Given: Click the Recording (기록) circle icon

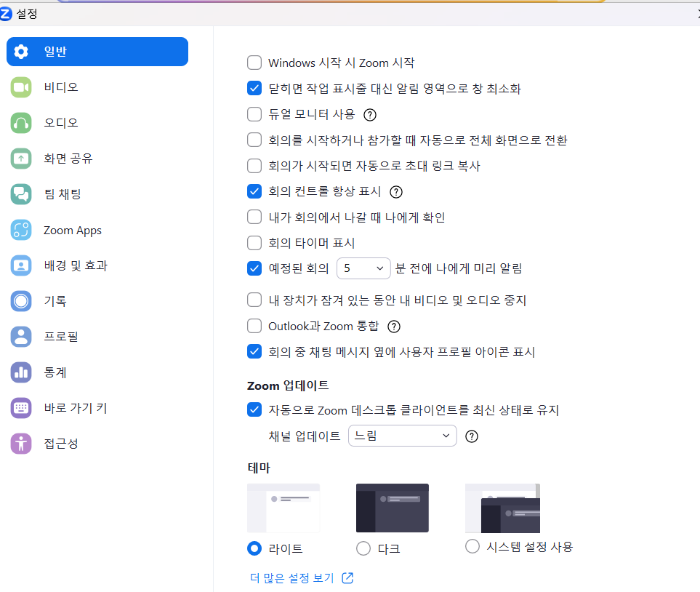Looking at the screenshot, I should [x=21, y=301].
